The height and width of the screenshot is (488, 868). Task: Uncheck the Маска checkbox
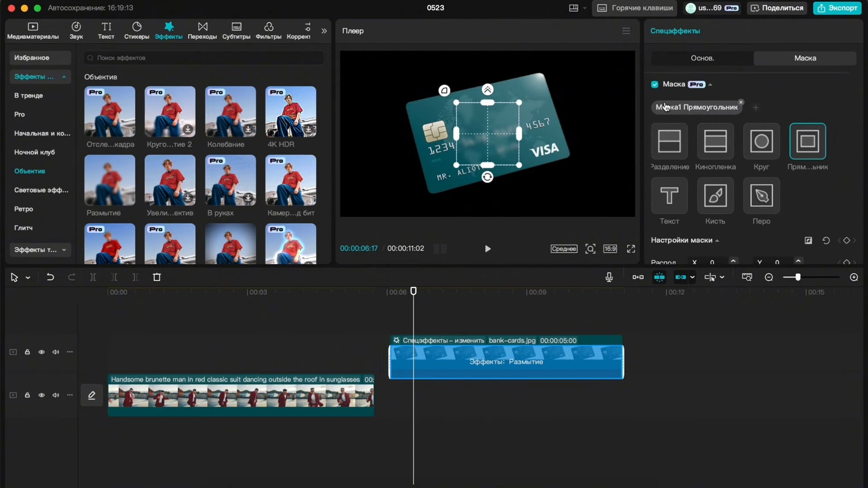coord(655,84)
